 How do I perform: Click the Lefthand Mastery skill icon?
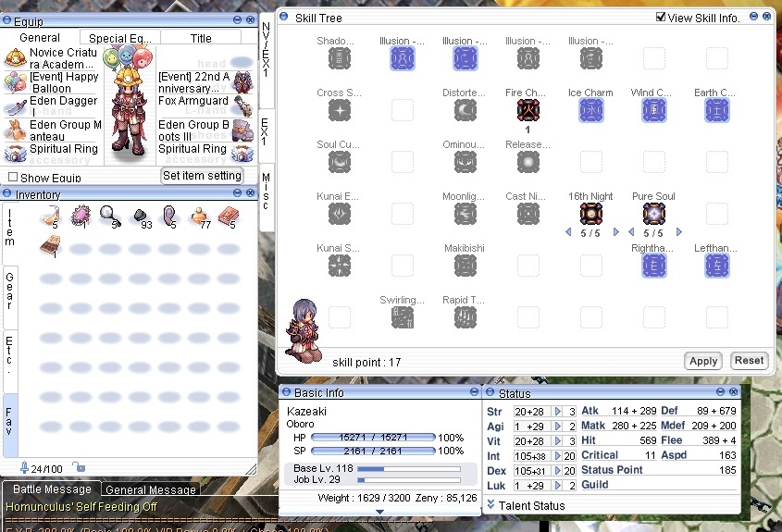click(716, 266)
